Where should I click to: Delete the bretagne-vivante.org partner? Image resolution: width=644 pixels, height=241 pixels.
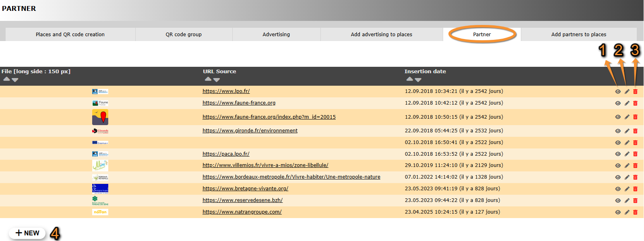pyautogui.click(x=635, y=189)
